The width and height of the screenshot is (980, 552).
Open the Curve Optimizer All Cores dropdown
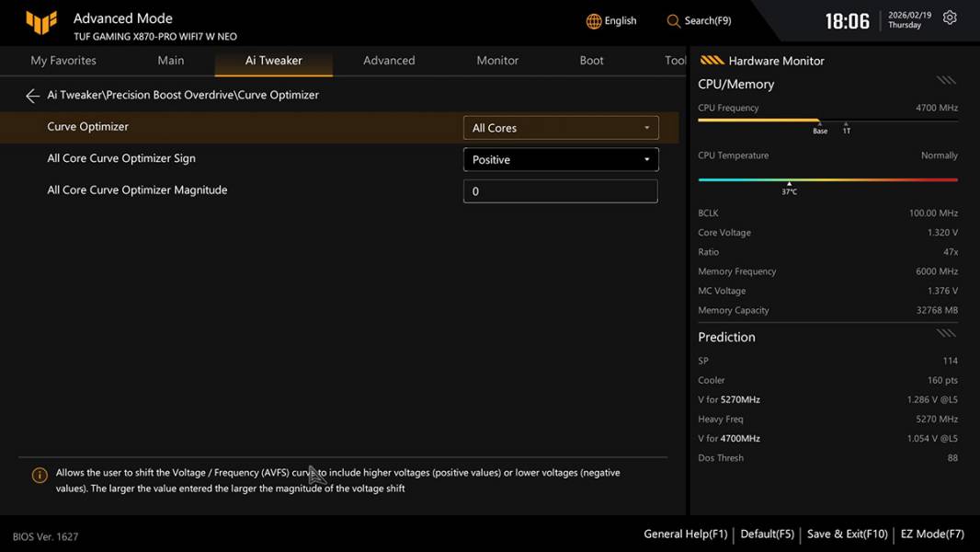(560, 128)
